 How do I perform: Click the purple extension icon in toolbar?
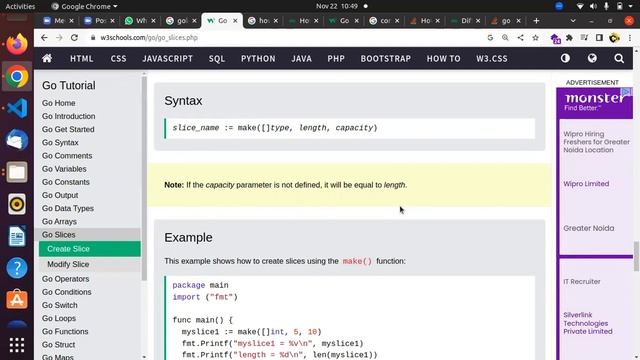click(x=555, y=38)
